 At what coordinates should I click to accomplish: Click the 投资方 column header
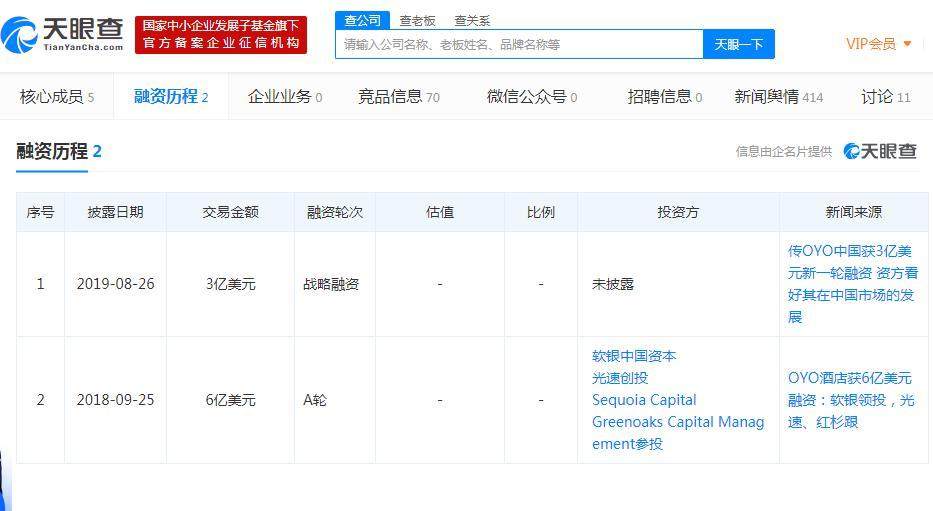678,212
